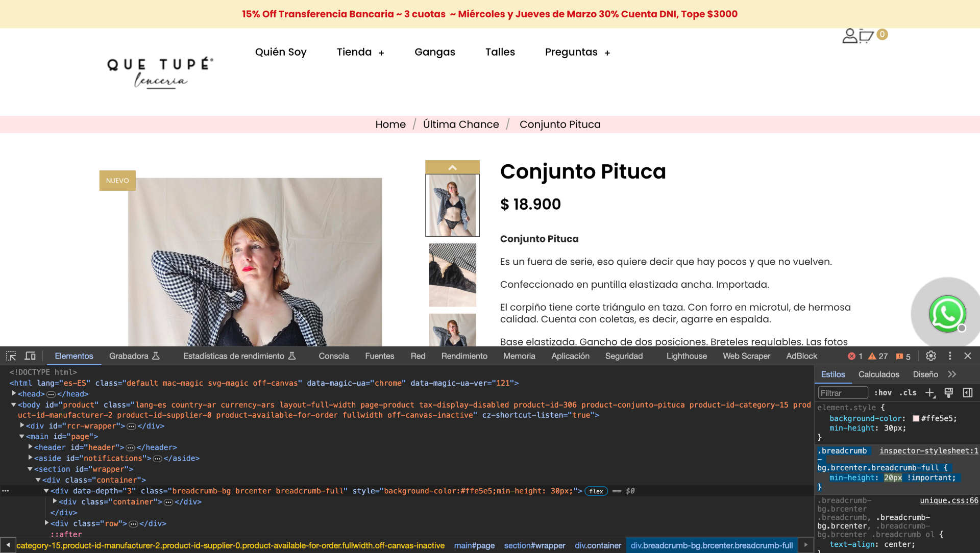
Task: Show more styles pane tabs
Action: (x=952, y=374)
